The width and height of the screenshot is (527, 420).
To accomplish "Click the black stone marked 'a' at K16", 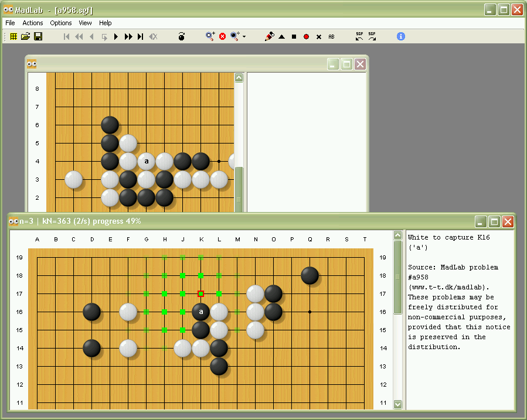I will click(200, 312).
